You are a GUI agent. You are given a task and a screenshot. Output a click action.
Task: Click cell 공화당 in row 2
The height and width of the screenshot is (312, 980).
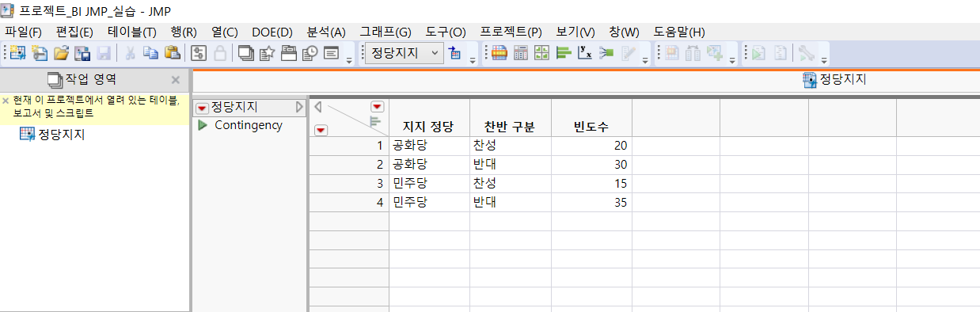coord(429,165)
